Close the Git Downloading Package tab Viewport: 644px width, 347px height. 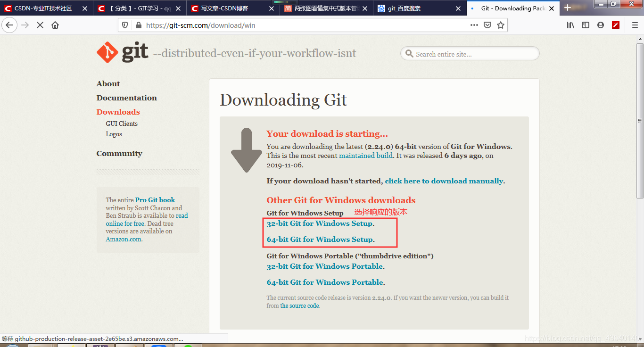[x=552, y=8]
